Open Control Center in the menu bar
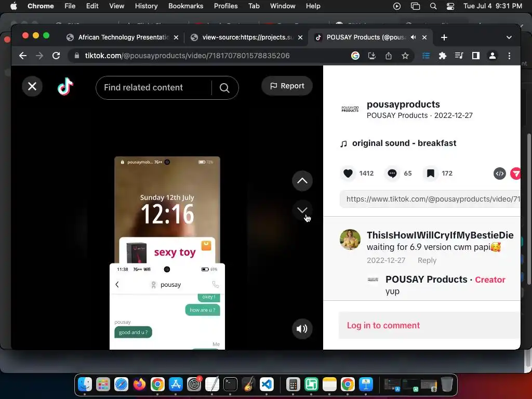This screenshot has width=532, height=399. [450, 6]
